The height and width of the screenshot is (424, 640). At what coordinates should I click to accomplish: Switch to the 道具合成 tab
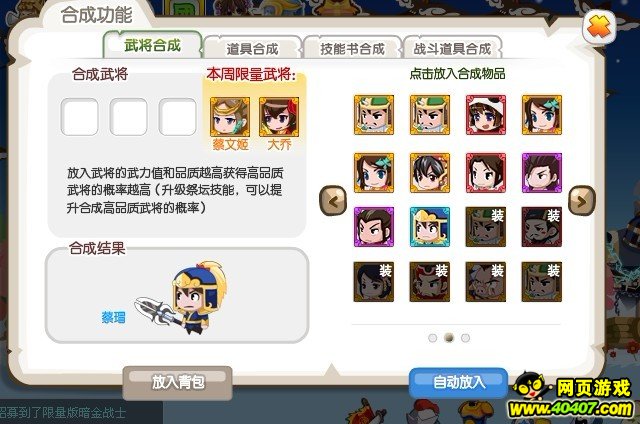click(252, 49)
